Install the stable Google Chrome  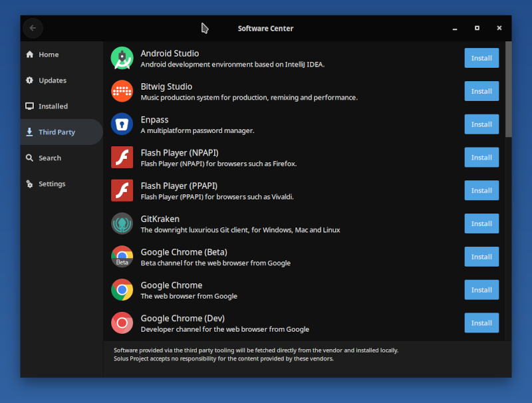[x=481, y=290]
